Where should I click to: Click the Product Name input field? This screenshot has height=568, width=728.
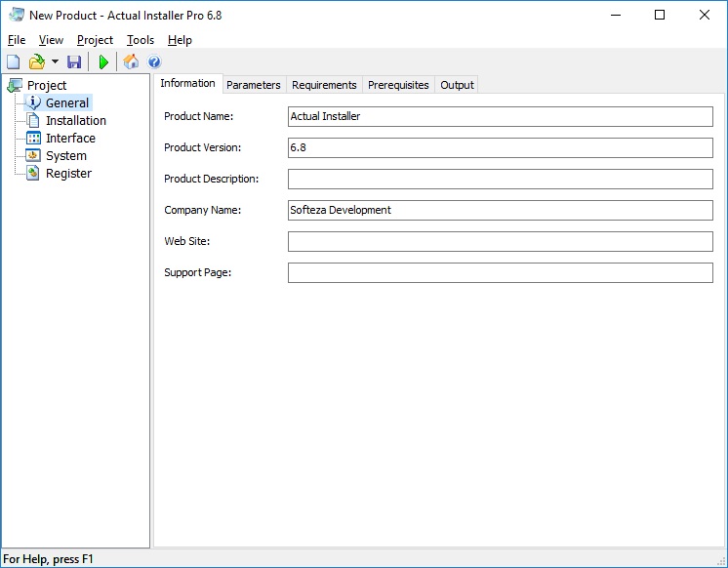(500, 116)
